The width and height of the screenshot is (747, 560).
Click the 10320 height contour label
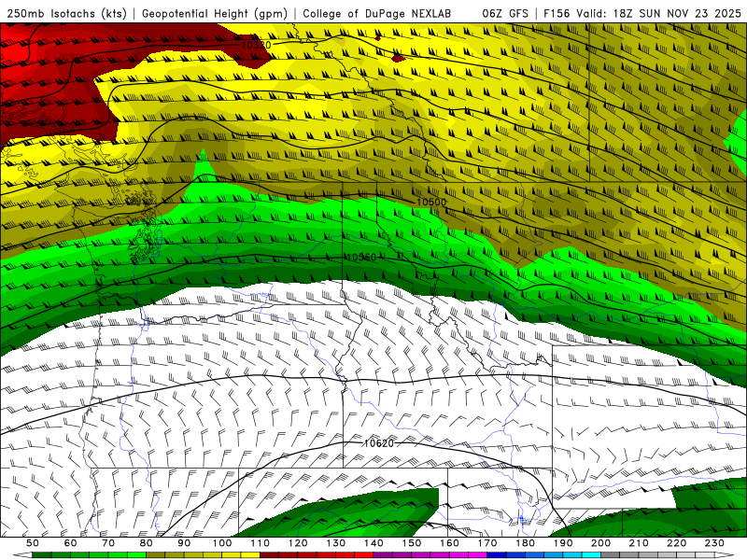(256, 45)
